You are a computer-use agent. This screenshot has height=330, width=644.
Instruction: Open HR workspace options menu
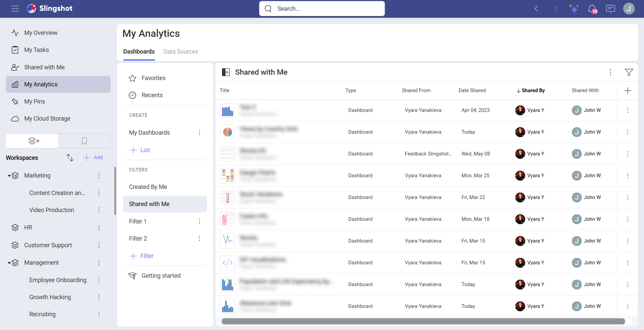99,228
